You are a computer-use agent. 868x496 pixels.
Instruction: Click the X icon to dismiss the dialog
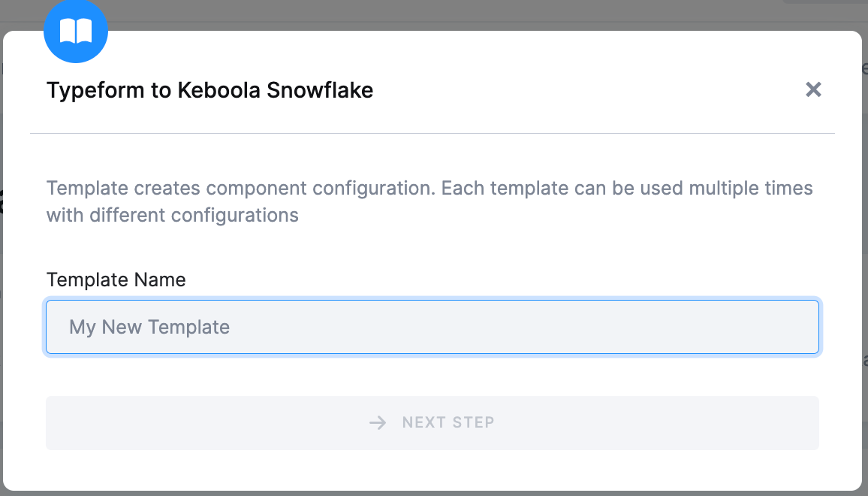[x=813, y=89]
